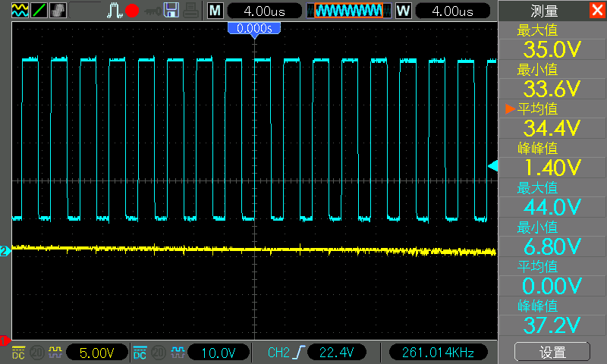Click the cyan CH2 DC coupling icon
This screenshot has width=607, height=364.
pos(140,353)
